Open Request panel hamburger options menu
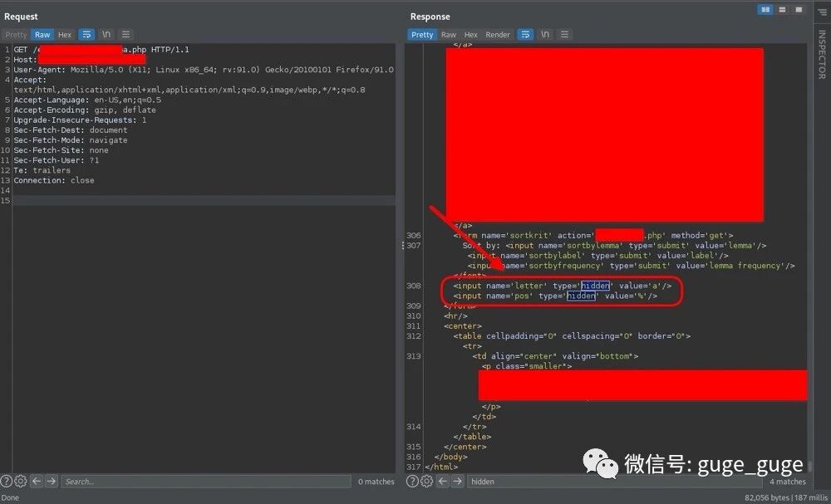 pos(125,34)
